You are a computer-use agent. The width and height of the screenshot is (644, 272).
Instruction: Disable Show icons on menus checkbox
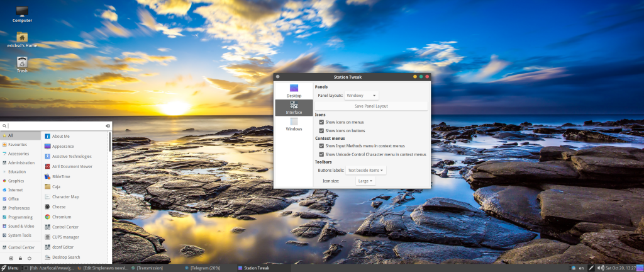pos(322,122)
